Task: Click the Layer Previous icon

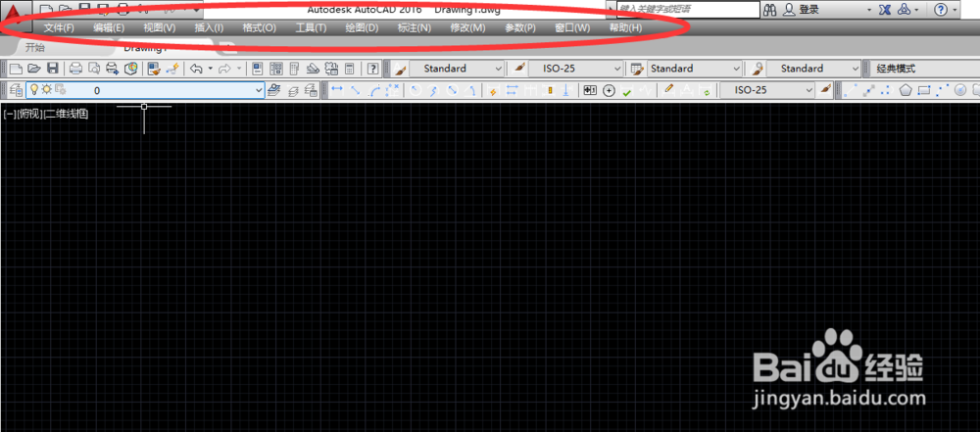Action: pos(292,90)
